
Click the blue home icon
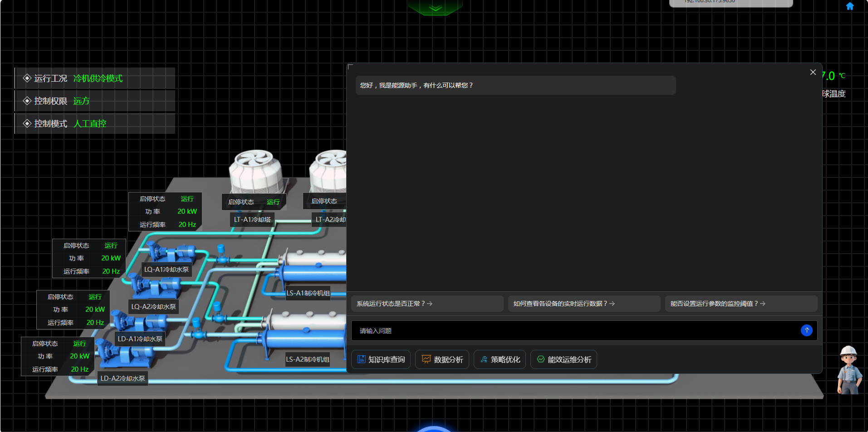850,6
